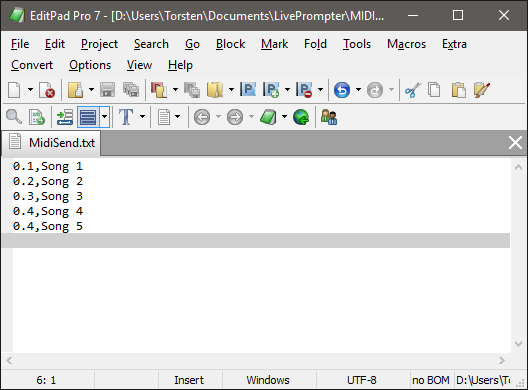
Task: Click the Back left arrow circle icon
Action: pos(202,117)
